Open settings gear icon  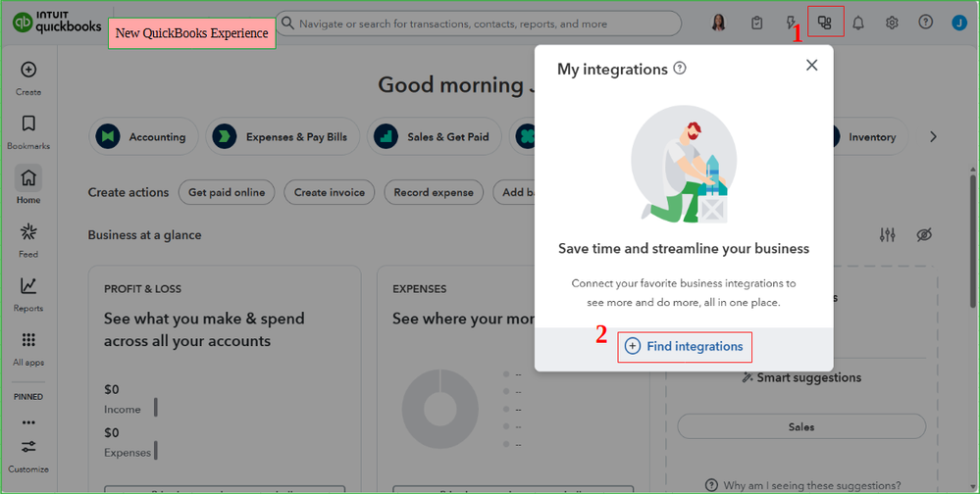click(x=892, y=24)
